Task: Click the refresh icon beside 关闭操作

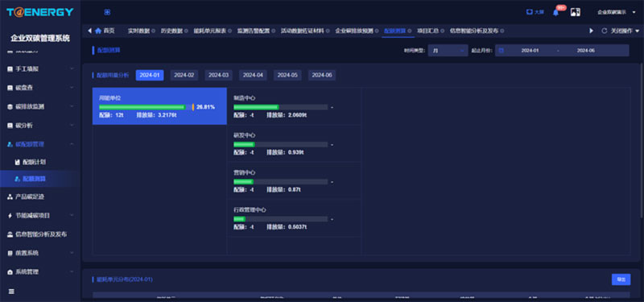Action: (605, 31)
